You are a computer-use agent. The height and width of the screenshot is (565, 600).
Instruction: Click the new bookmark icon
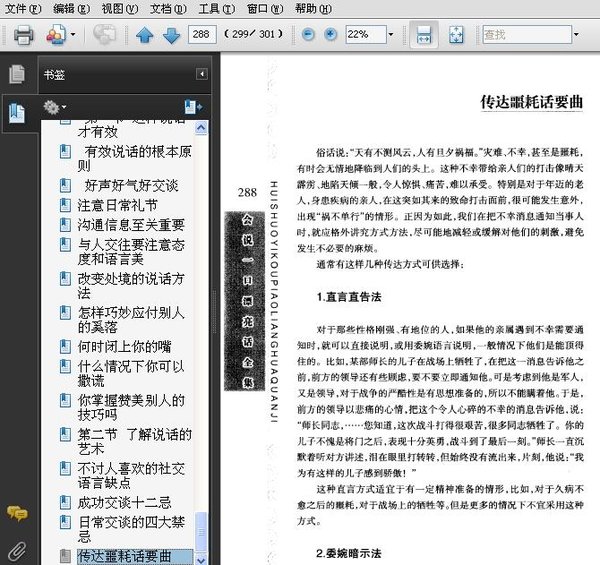tap(192, 107)
